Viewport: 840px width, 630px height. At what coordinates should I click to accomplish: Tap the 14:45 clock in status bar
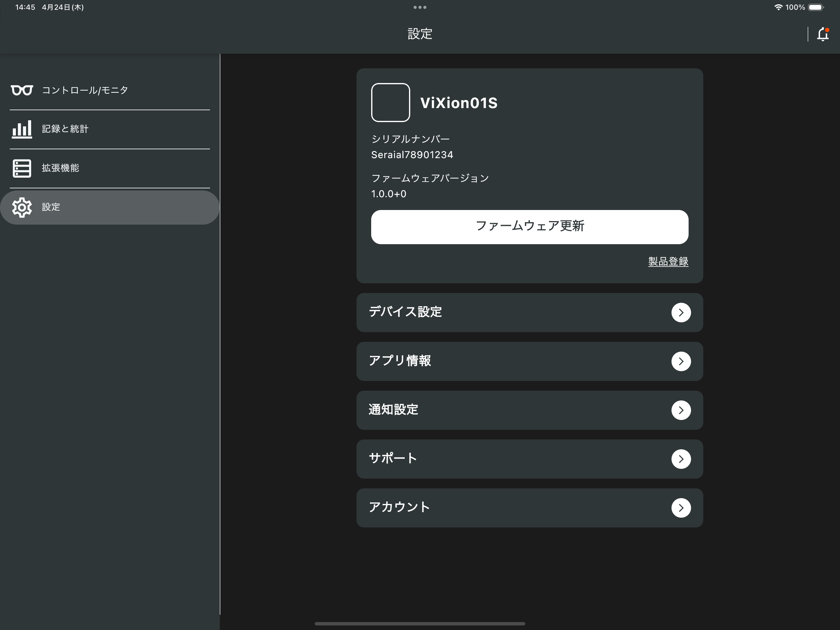pyautogui.click(x=25, y=7)
